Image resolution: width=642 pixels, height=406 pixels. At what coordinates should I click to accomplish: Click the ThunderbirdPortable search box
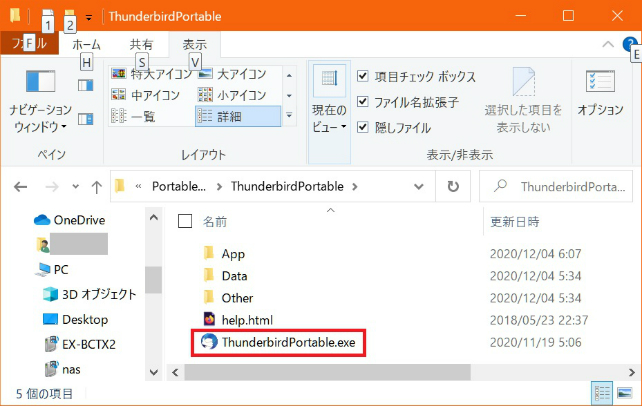(556, 187)
